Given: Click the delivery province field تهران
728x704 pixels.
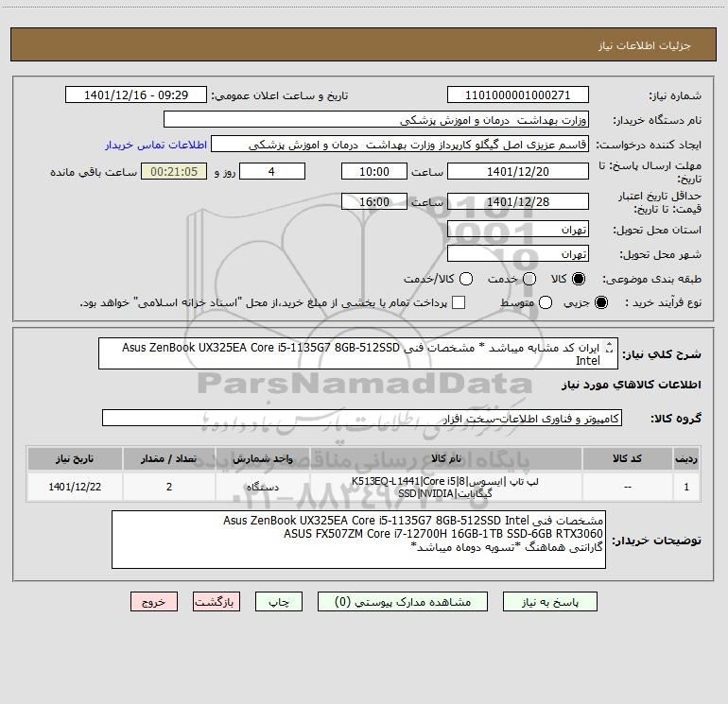Looking at the screenshot, I should click(518, 229).
